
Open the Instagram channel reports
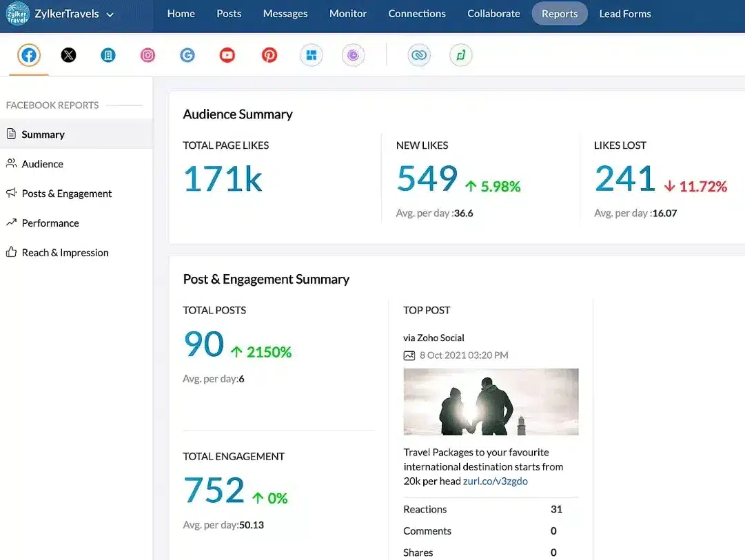point(147,54)
